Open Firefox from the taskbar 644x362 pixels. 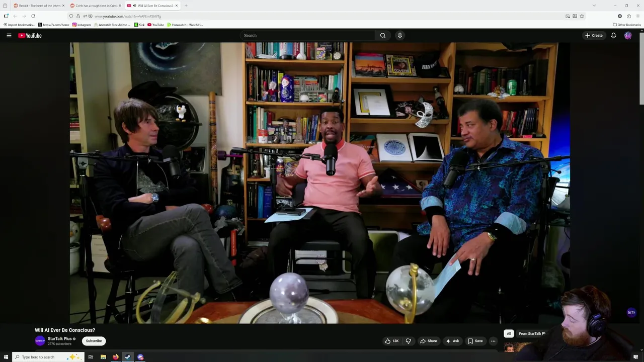pos(116,357)
